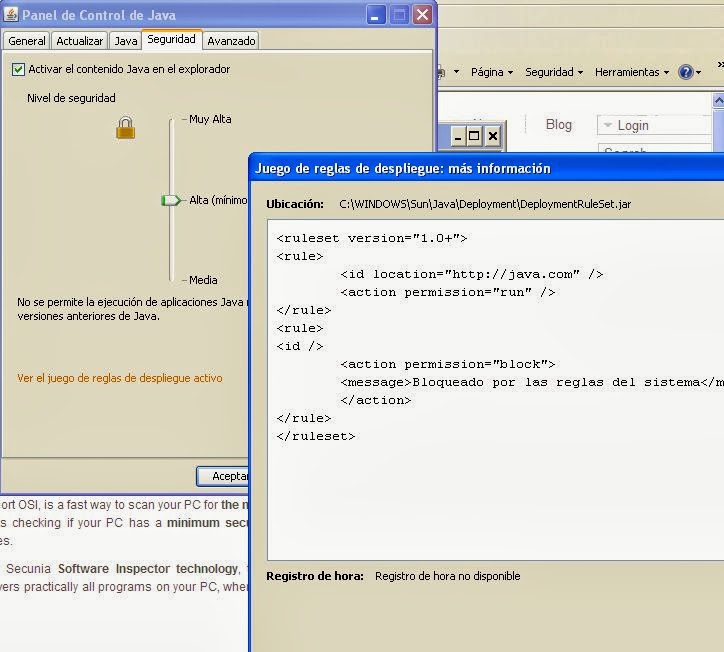Open the Login dropdown on the web page
Image resolution: width=724 pixels, height=652 pixels.
click(x=653, y=125)
